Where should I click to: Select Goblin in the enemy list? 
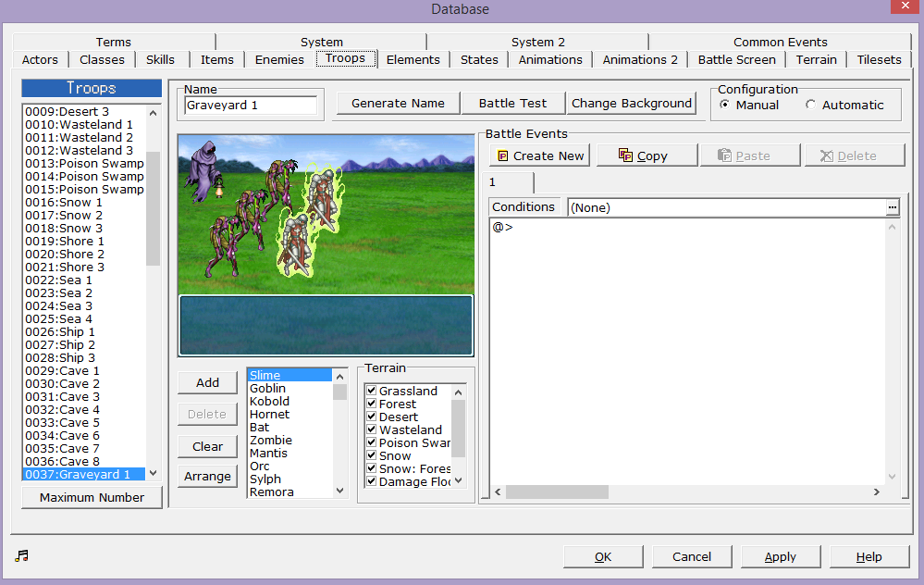pyautogui.click(x=267, y=388)
